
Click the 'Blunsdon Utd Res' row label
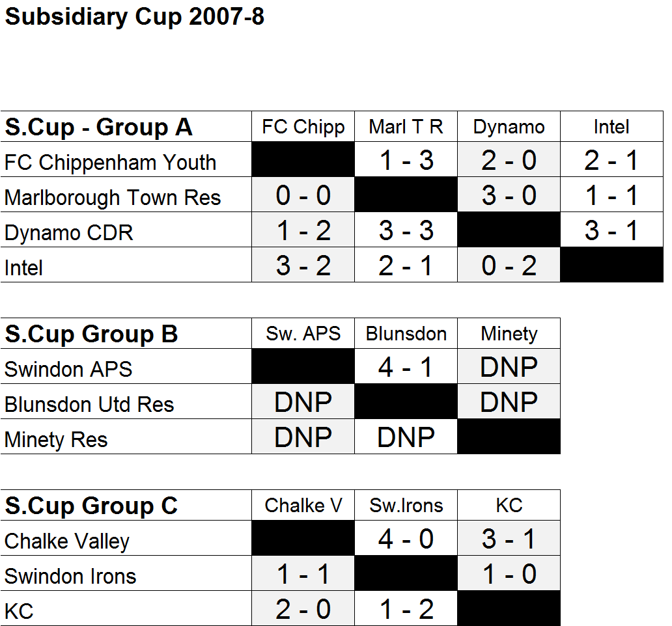(89, 405)
